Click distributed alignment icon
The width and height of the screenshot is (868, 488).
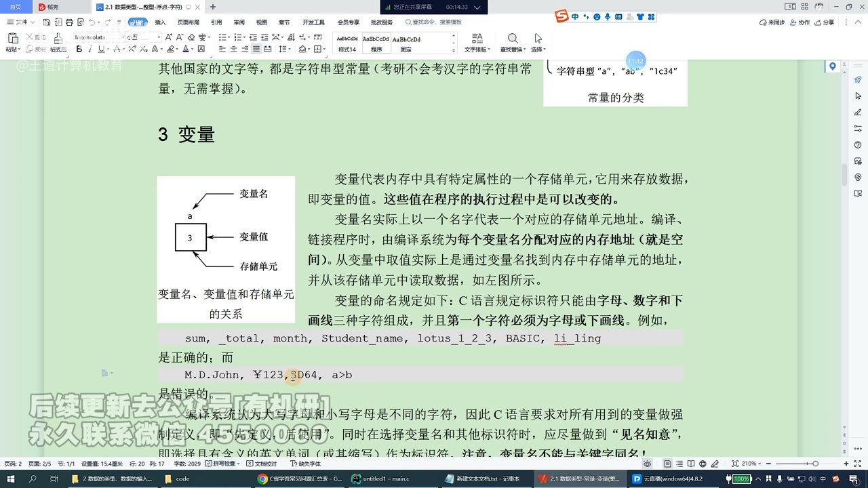point(267,49)
